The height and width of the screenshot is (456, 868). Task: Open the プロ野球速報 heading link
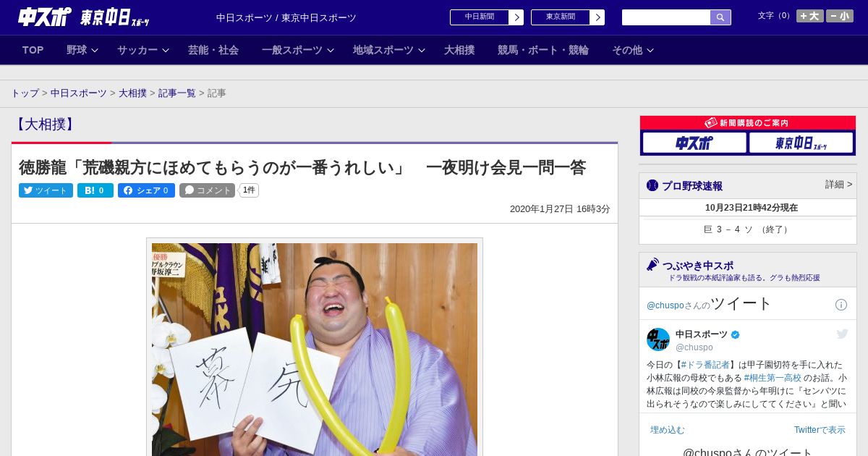point(692,186)
